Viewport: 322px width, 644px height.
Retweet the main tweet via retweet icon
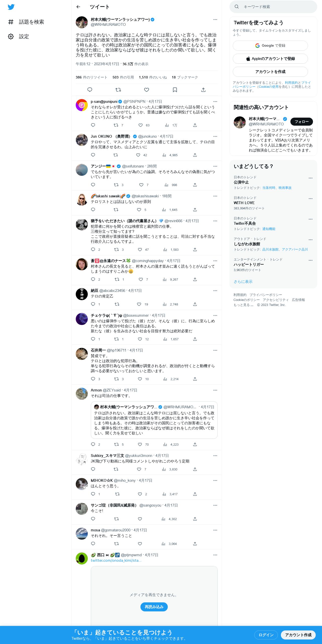click(118, 90)
